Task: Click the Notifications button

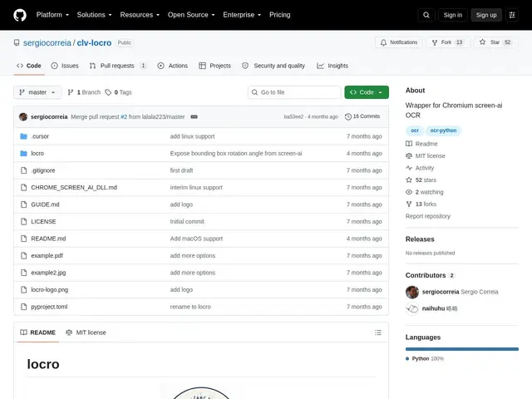Action: 399,42
